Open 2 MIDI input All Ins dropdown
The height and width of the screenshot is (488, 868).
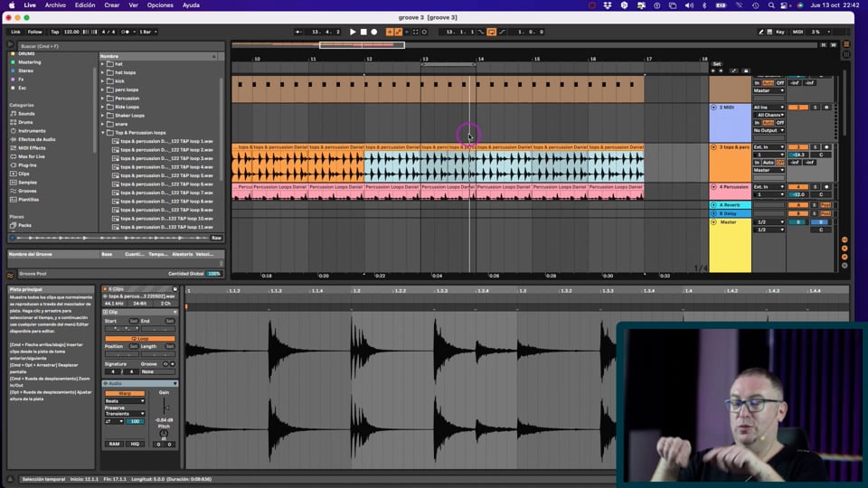pyautogui.click(x=769, y=108)
